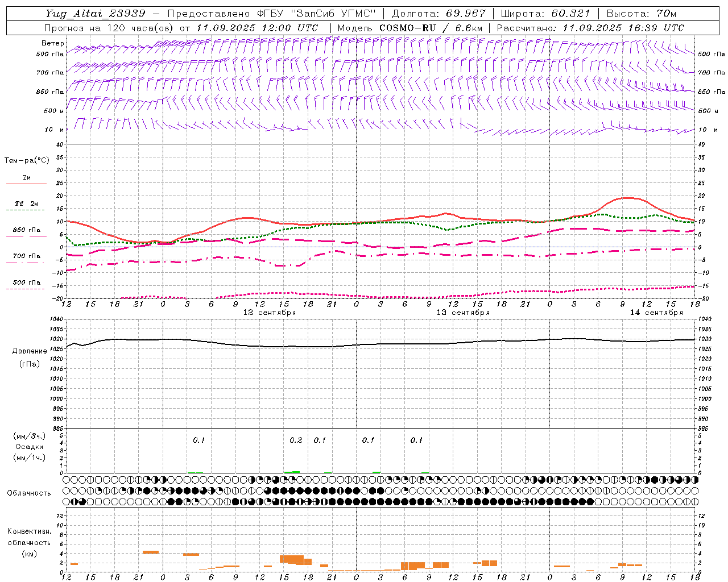
Task: Click the Рассчитано: 11.09.2025 16:39 UTC timestamp
Action: click(x=590, y=27)
